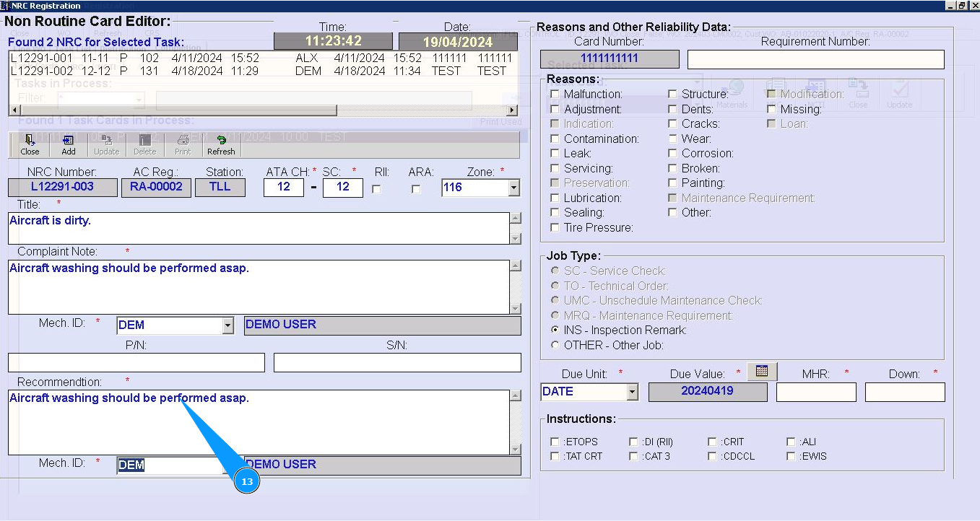Click the Print toolbar icon
Screen dimensions: 980x521
click(x=183, y=144)
